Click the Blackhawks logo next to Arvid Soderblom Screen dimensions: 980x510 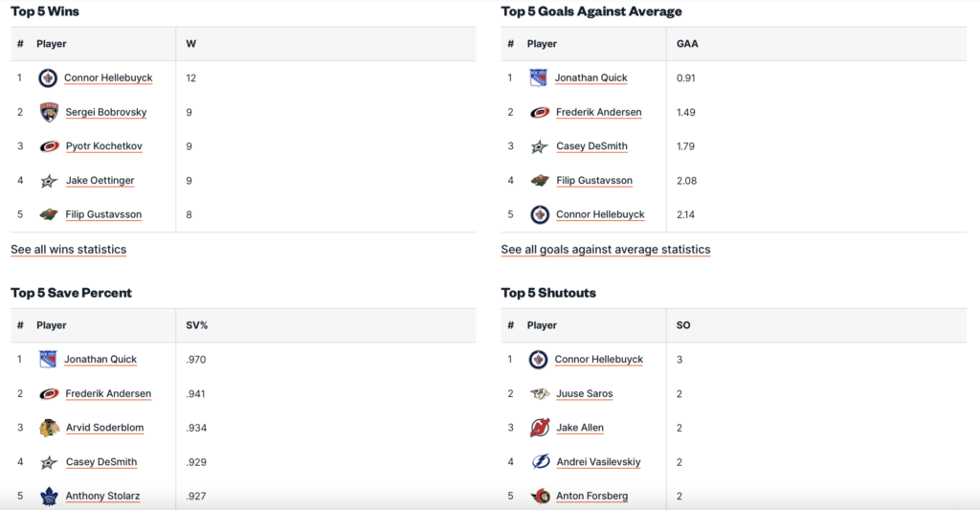(49, 428)
